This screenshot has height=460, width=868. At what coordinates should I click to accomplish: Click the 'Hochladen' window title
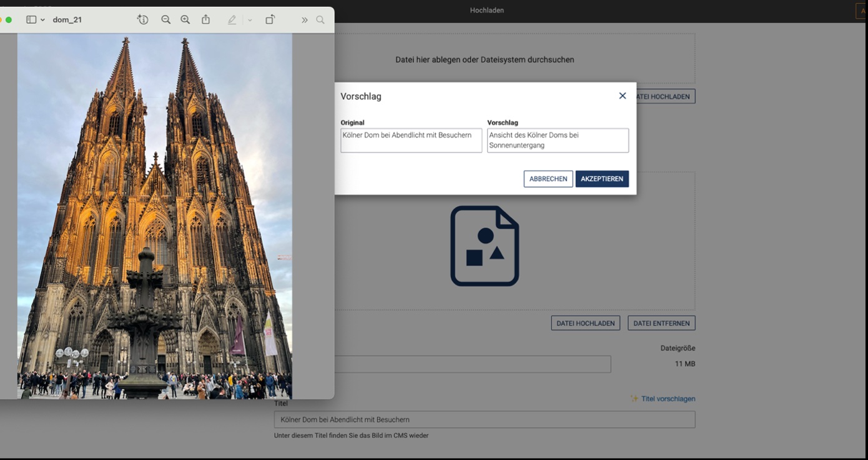click(x=487, y=11)
